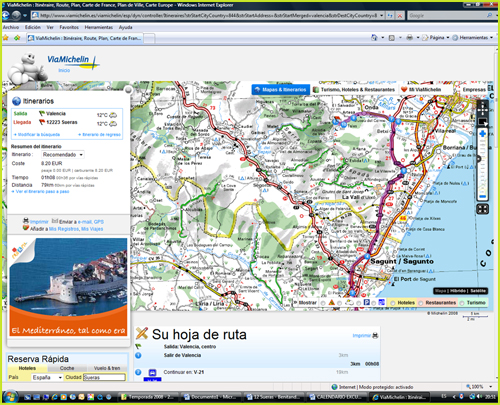Click the Stop loading red X icon
Screen dimensions: 500x405
[x=400, y=15]
